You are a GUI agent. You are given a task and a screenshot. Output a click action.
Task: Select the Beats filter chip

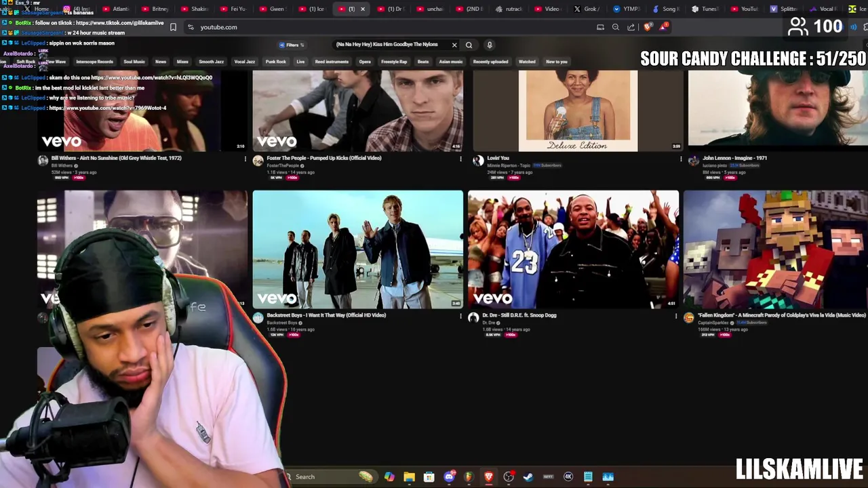coord(423,62)
